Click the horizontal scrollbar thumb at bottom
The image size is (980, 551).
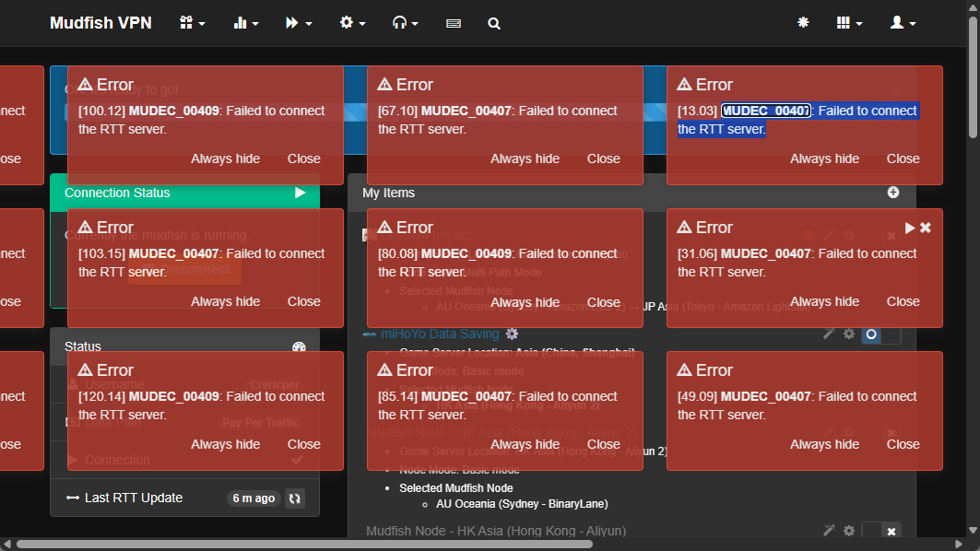click(x=305, y=545)
